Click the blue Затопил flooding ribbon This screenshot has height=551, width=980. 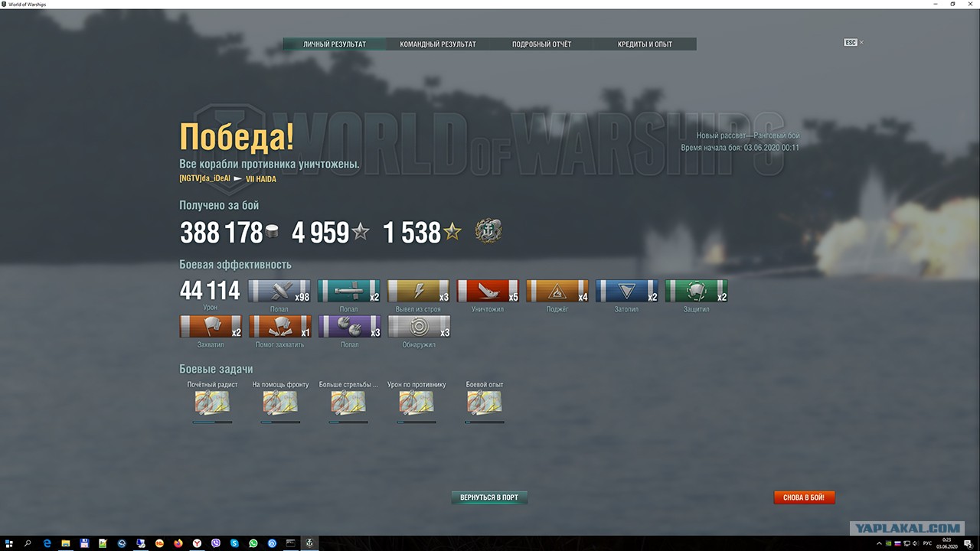[627, 291]
